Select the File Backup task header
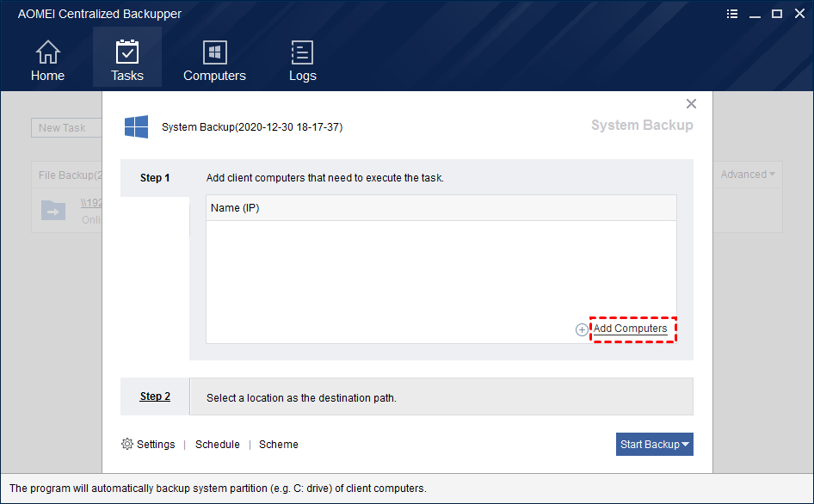This screenshot has height=504, width=814. (x=67, y=175)
